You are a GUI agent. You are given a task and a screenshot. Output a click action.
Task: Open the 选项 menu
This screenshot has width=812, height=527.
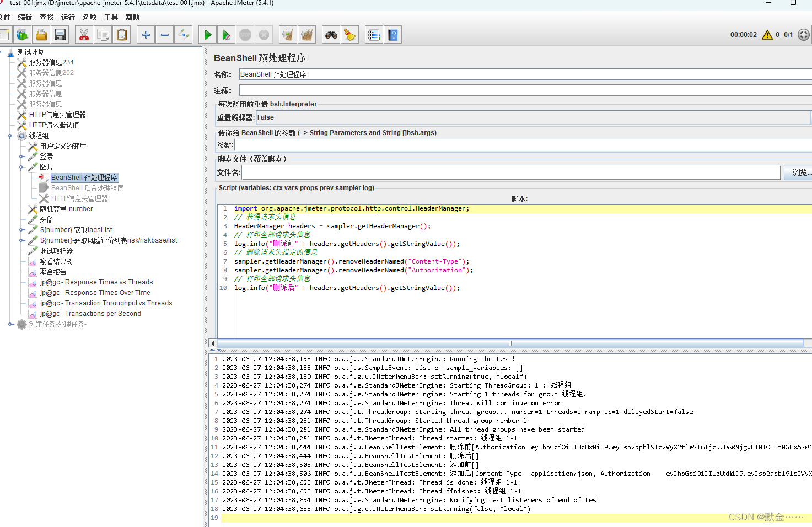89,17
